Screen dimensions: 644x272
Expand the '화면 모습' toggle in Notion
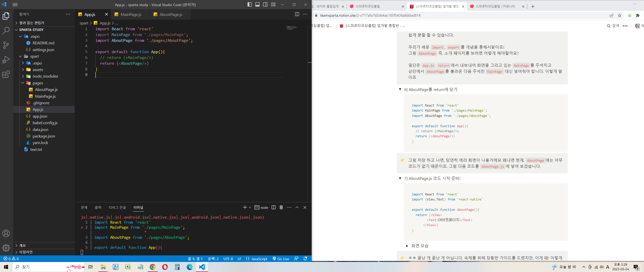[x=407, y=246]
